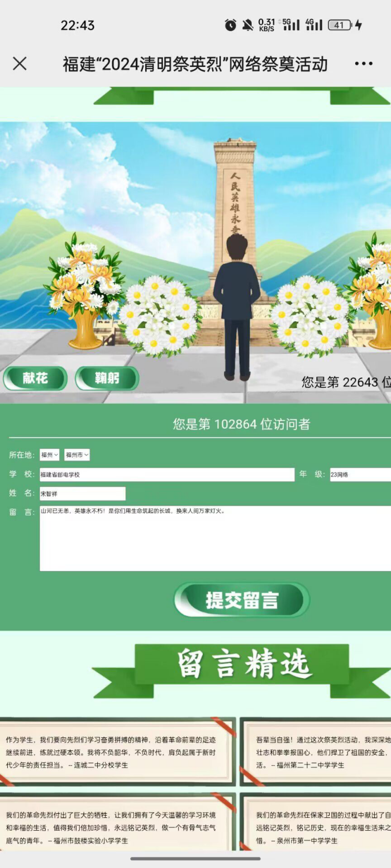Tap the muted bell notification icon
Image resolution: width=391 pixels, height=868 pixels.
(x=247, y=25)
